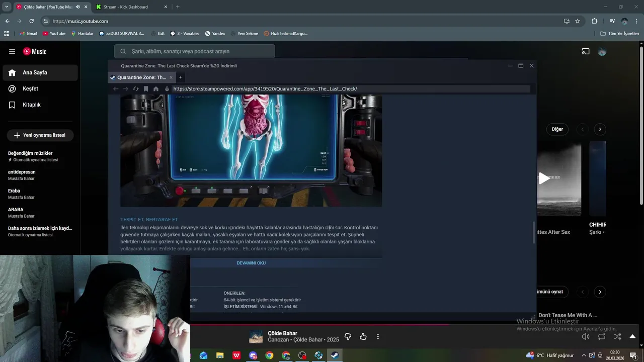This screenshot has height=362, width=644.
Task: Open the antidepresan playlist
Action: [x=40, y=175]
